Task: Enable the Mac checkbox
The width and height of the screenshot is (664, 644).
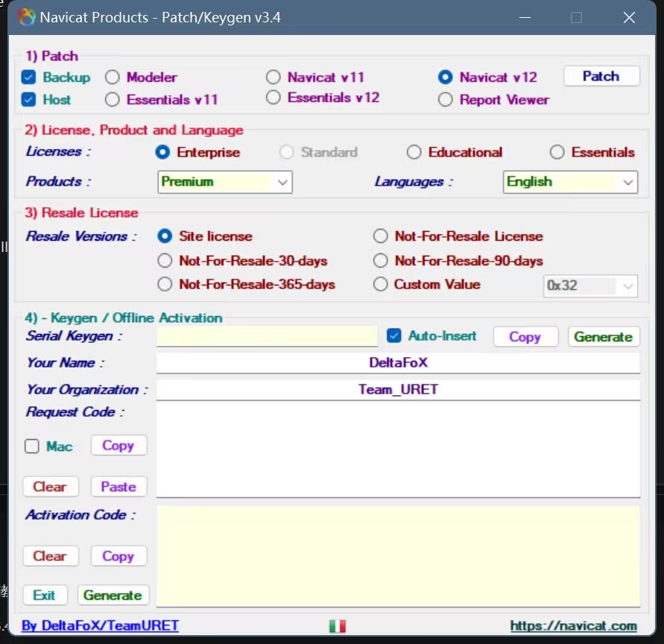Action: [32, 446]
